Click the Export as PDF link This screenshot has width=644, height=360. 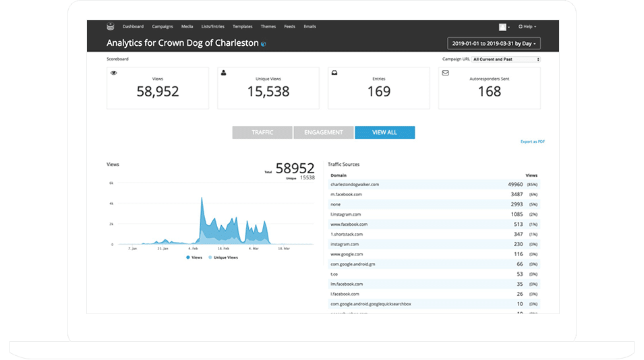[532, 142]
